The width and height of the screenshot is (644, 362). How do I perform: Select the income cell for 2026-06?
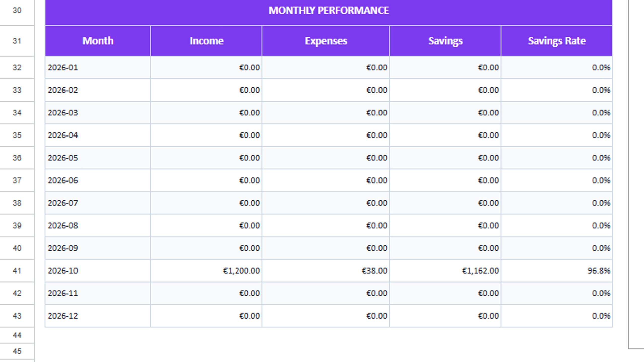coord(206,180)
